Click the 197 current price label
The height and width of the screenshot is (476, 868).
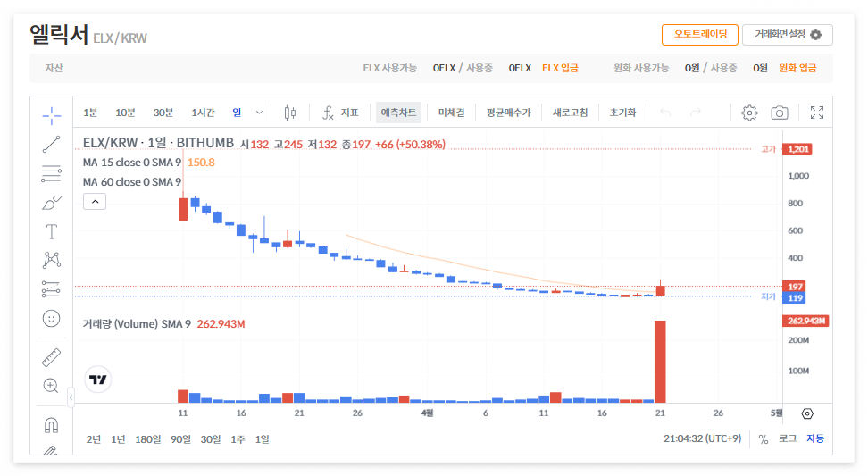coord(795,287)
